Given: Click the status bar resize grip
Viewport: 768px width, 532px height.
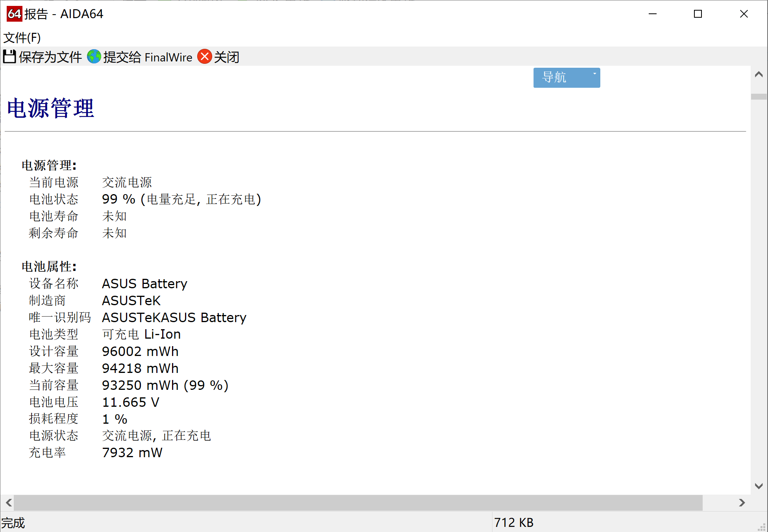Looking at the screenshot, I should point(762,527).
